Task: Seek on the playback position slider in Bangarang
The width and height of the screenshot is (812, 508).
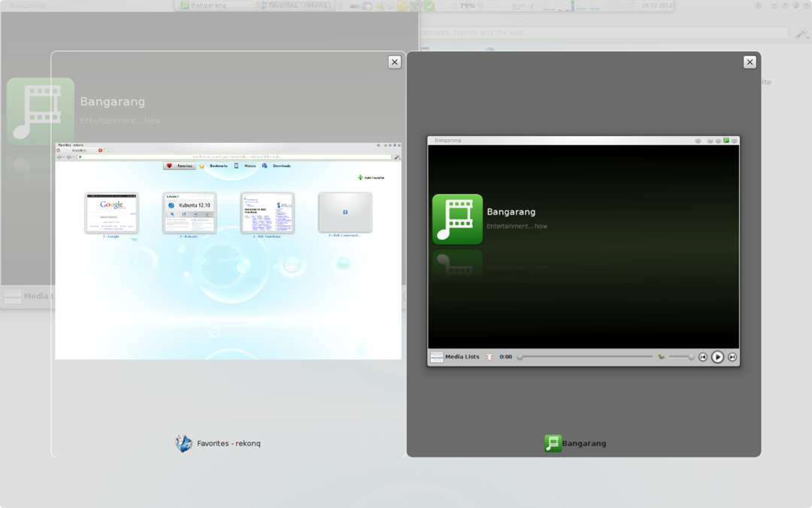Action: 585,357
